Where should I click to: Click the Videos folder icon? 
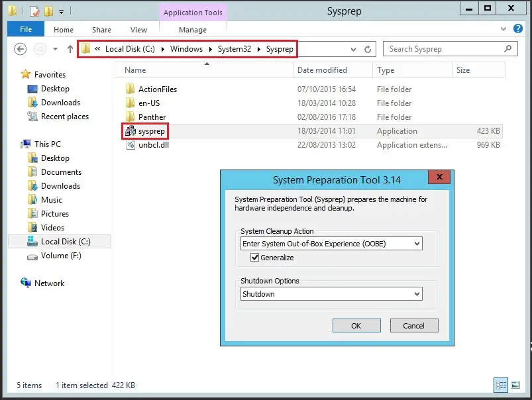[32, 227]
